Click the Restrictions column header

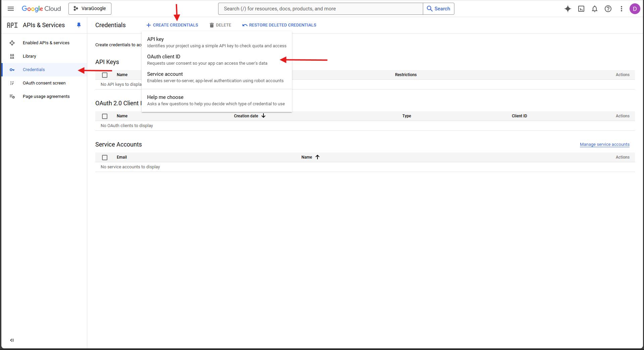coord(406,75)
